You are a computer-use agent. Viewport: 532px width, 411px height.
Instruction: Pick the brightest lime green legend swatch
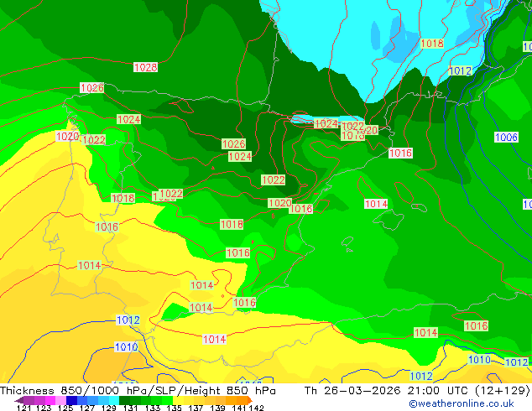pos(167,400)
